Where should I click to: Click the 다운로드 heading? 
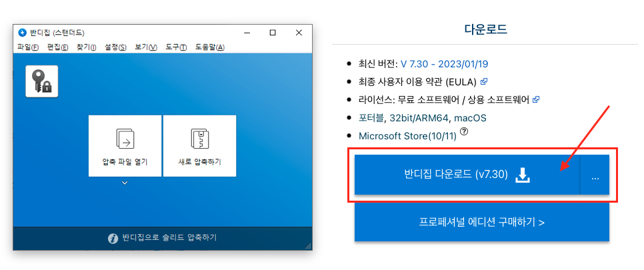coord(485,29)
